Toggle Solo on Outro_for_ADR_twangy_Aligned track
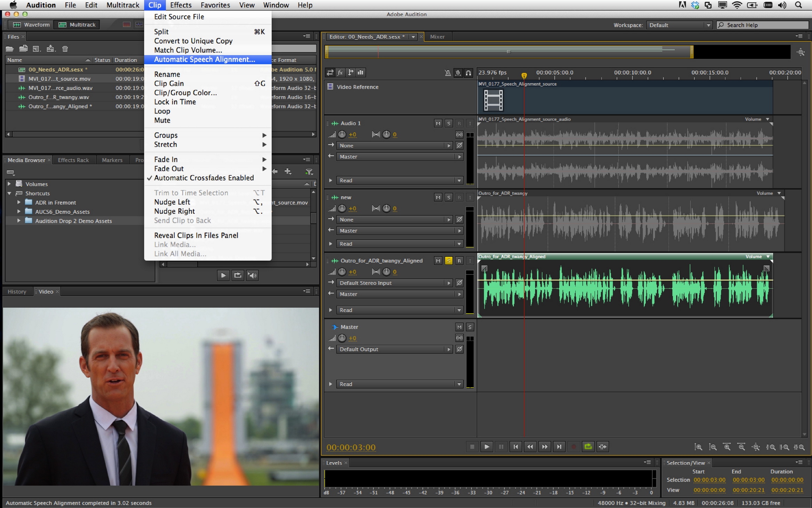The image size is (812, 508). pyautogui.click(x=448, y=261)
